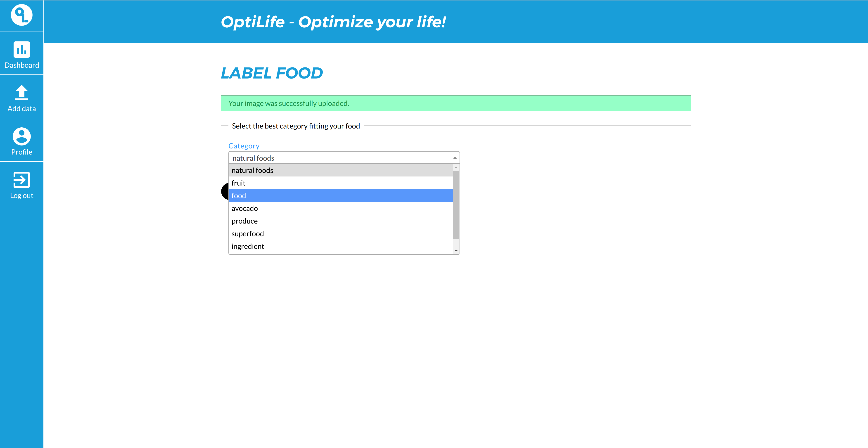
Task: Click the dropdown list scroll-down arrow
Action: 456,251
